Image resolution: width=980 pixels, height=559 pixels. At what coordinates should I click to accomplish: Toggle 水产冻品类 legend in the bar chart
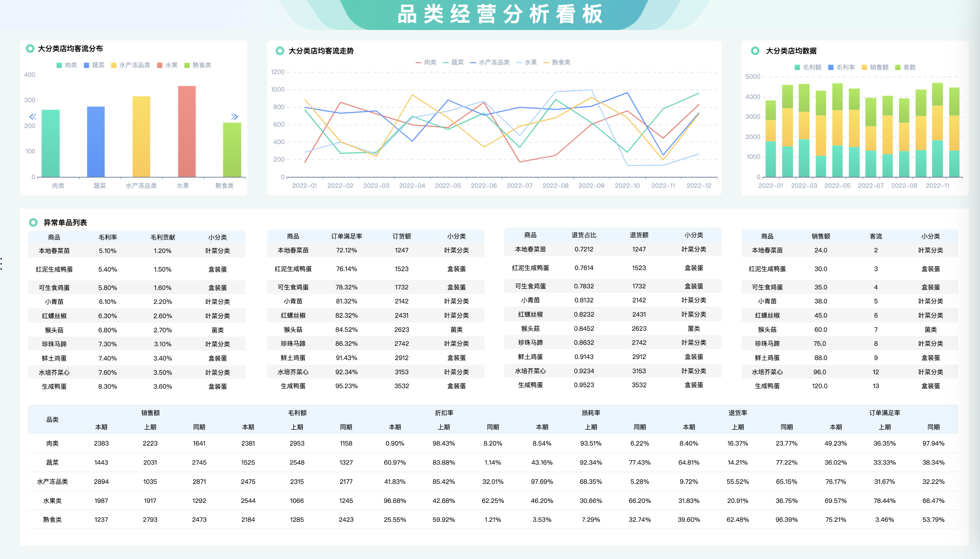pyautogui.click(x=130, y=65)
